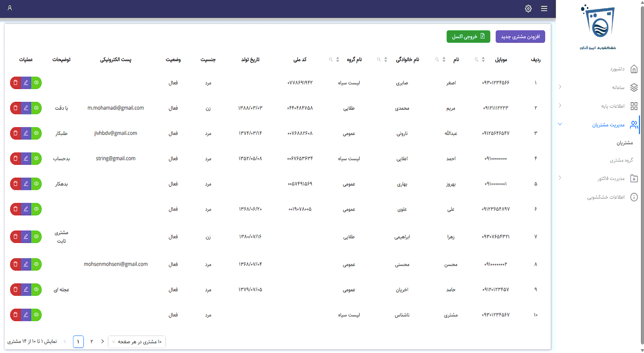Image resolution: width=644 pixels, height=353 pixels.
Task: Open the user profile icon
Action: pyautogui.click(x=10, y=8)
